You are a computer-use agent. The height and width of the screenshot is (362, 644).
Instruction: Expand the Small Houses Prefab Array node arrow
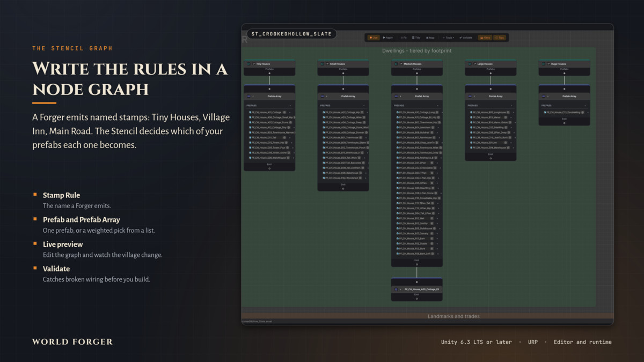coord(327,96)
